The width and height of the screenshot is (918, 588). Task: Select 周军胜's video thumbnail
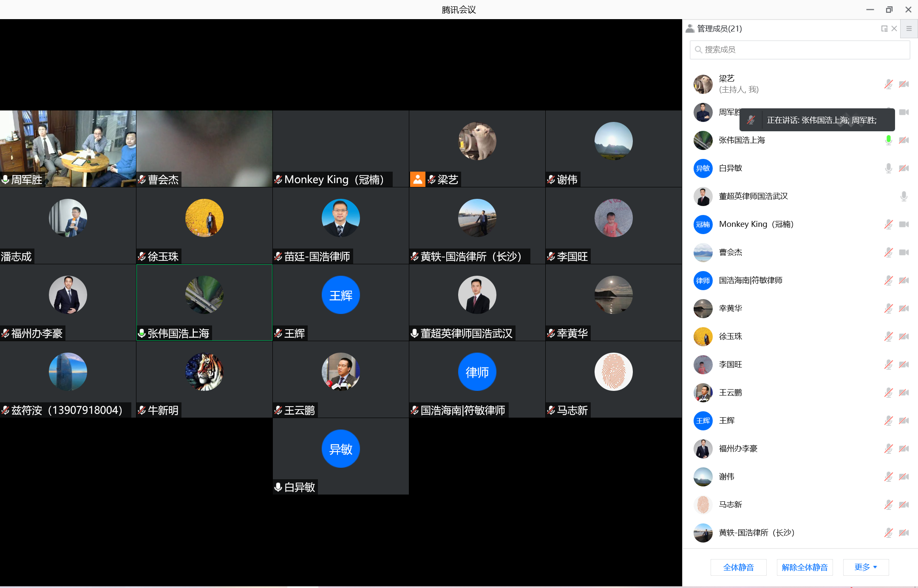(x=68, y=148)
